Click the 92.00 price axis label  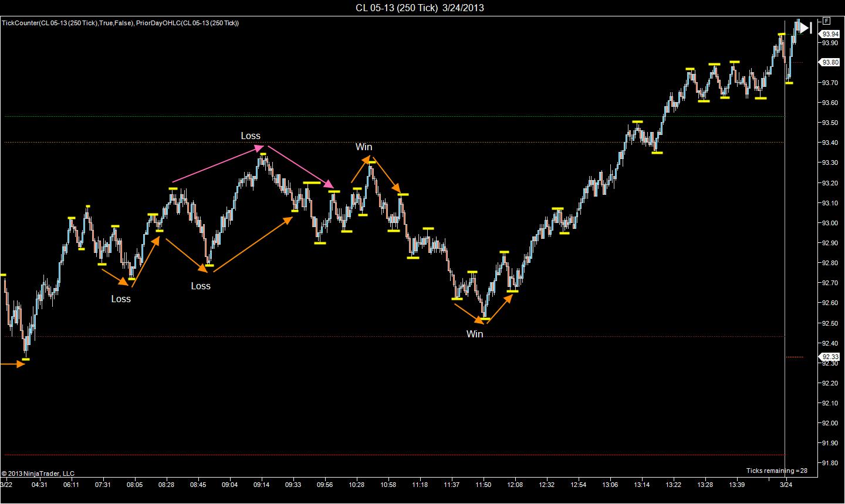coord(829,423)
